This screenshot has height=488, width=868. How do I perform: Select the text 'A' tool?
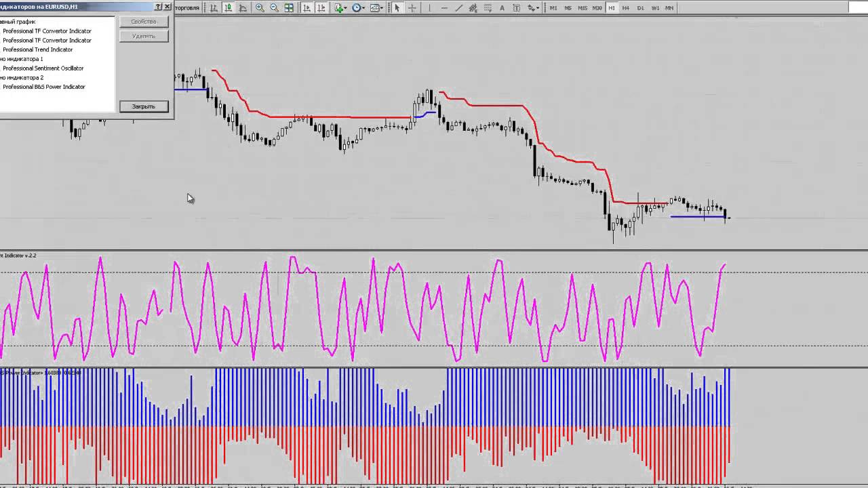(x=502, y=8)
